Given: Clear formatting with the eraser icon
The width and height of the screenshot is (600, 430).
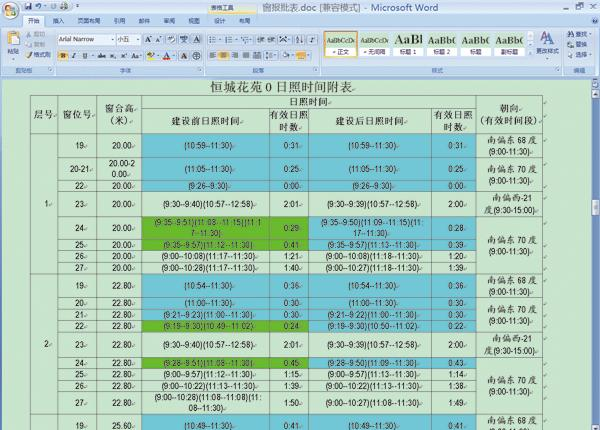Looking at the screenshot, I should pyautogui.click(x=171, y=39).
